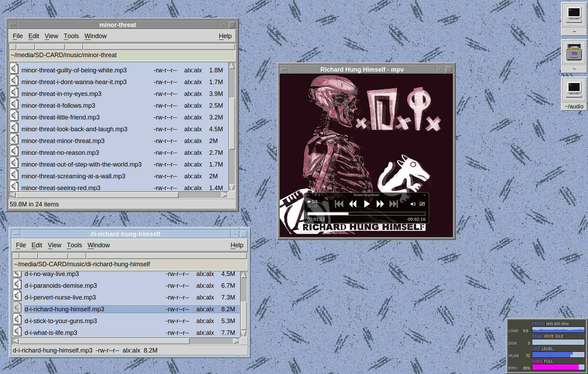Mute the volume in mpv
The width and height of the screenshot is (588, 374).
coord(413,204)
